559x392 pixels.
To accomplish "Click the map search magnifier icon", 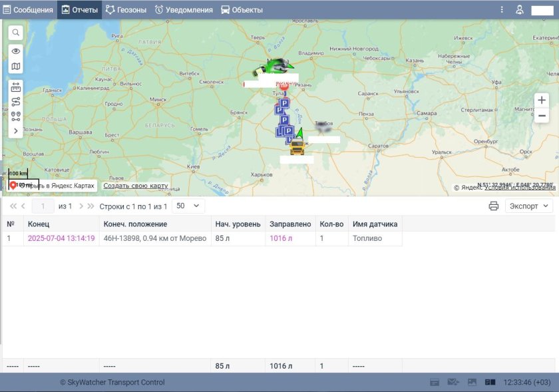I will (x=16, y=33).
